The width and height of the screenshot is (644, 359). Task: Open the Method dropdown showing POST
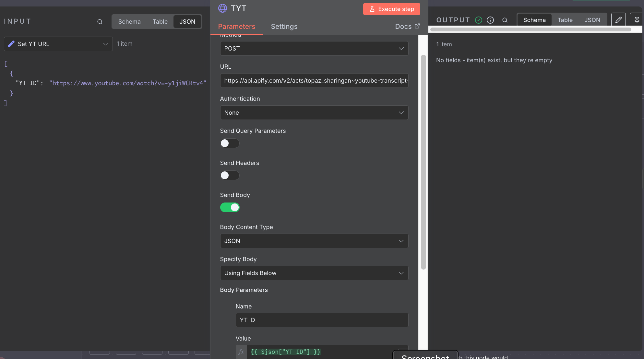coord(314,49)
